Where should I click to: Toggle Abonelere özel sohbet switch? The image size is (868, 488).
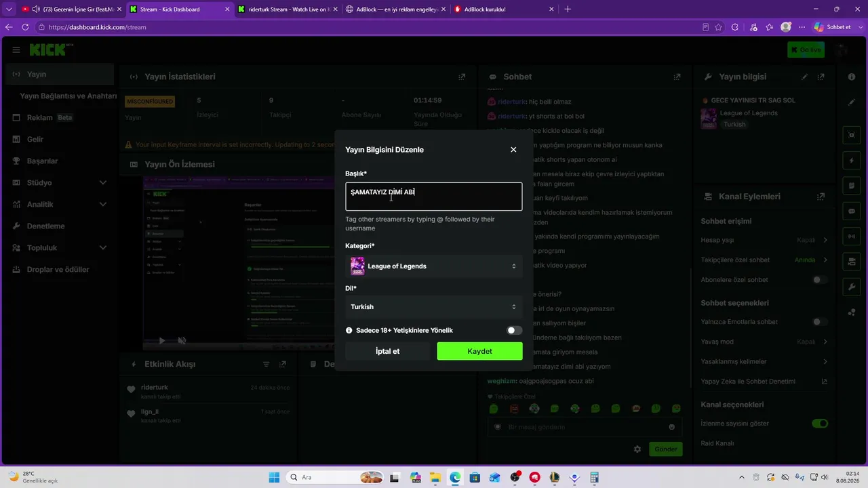tap(820, 280)
